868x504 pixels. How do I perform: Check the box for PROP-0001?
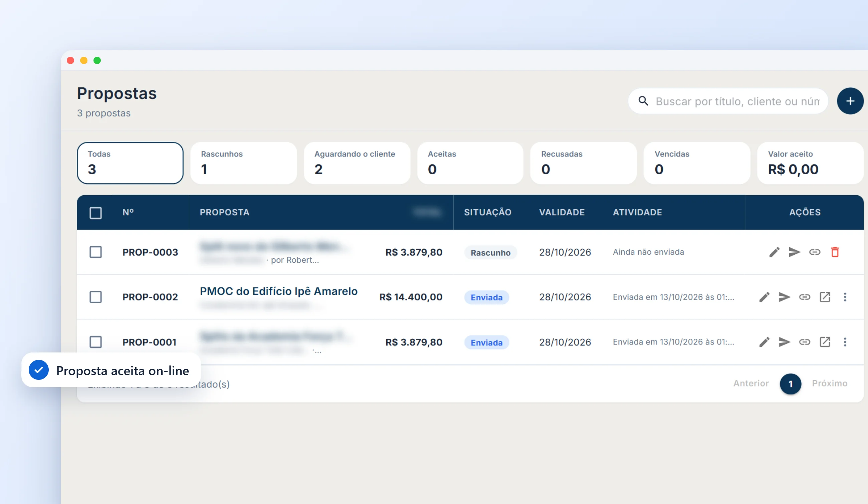[95, 342]
